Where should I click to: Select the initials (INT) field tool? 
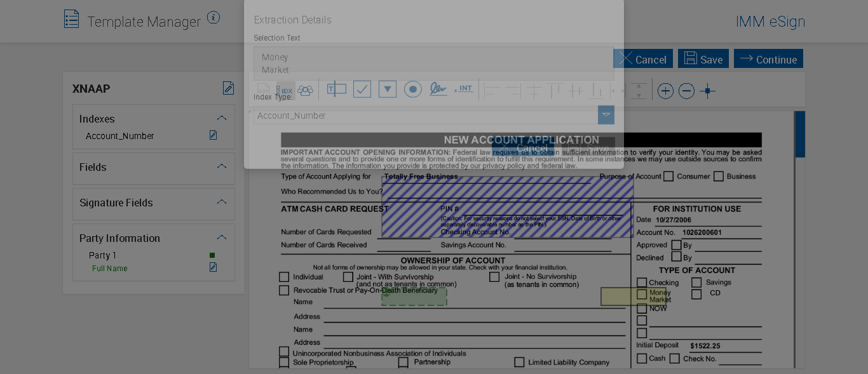click(x=465, y=90)
